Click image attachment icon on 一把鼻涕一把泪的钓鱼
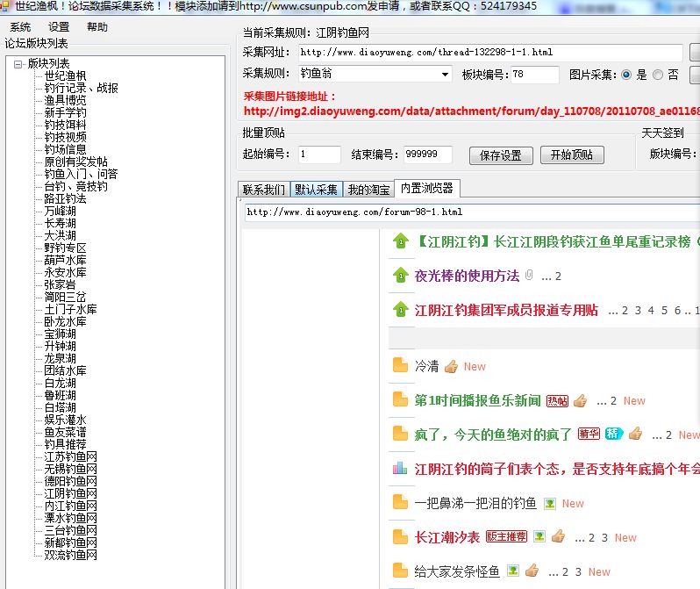 [x=550, y=504]
